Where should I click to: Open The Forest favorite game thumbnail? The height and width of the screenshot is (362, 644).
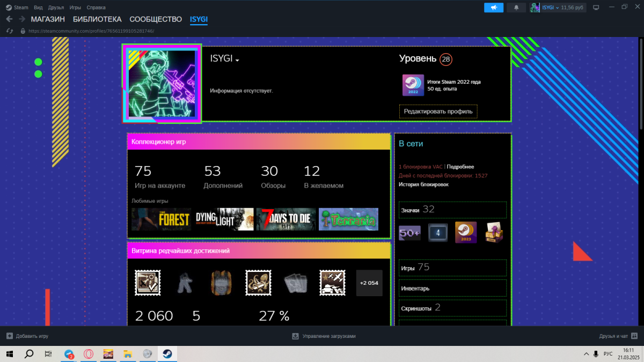161,219
